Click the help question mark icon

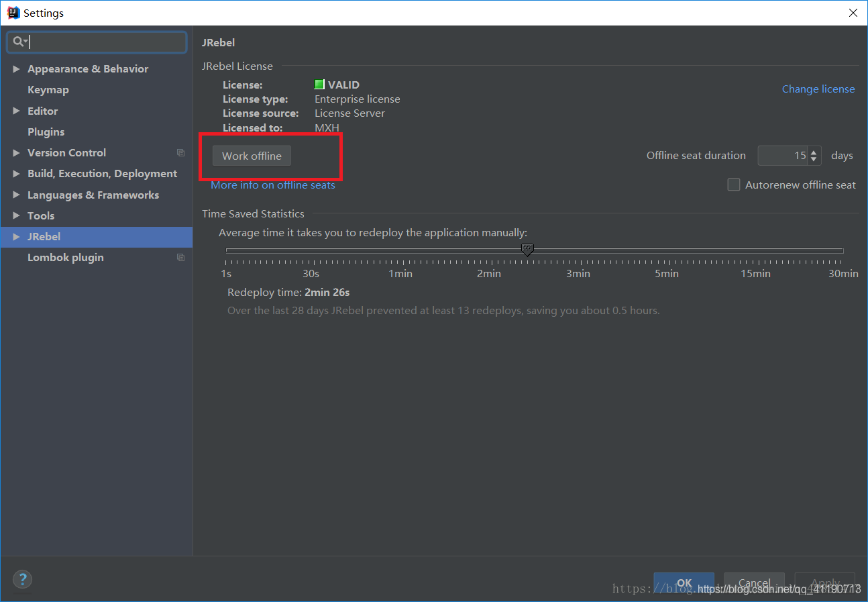tap(22, 579)
